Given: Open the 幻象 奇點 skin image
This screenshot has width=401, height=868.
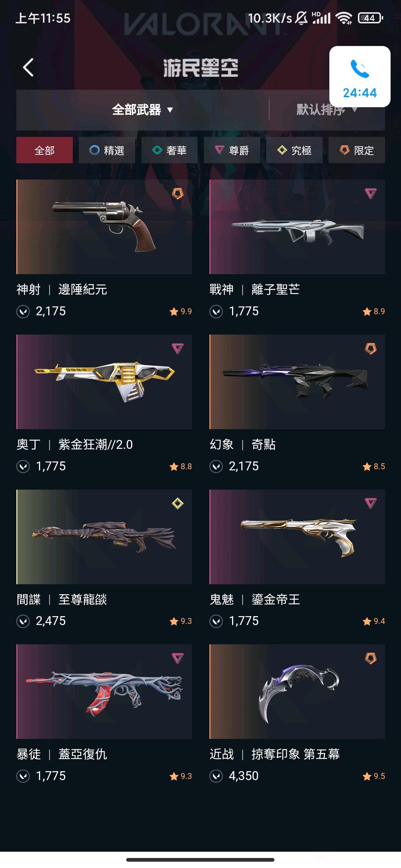Looking at the screenshot, I should (x=297, y=382).
